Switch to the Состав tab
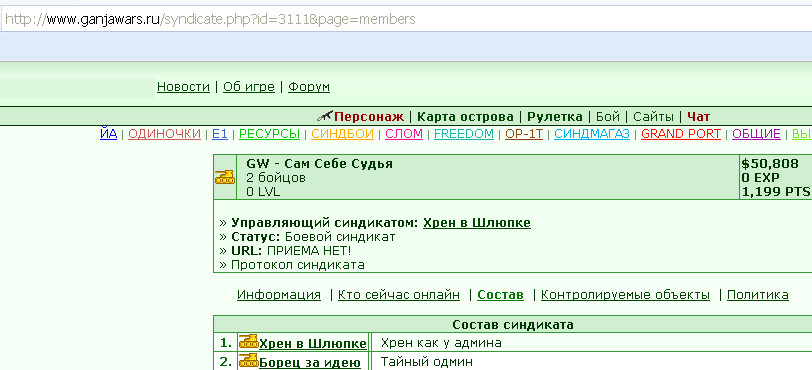812x370 pixels. pos(500,295)
